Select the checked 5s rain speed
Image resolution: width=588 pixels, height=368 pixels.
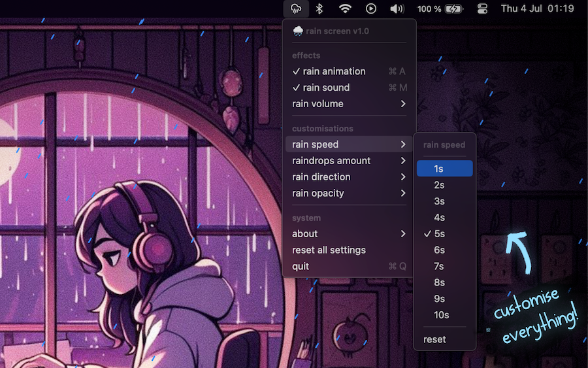(445, 234)
